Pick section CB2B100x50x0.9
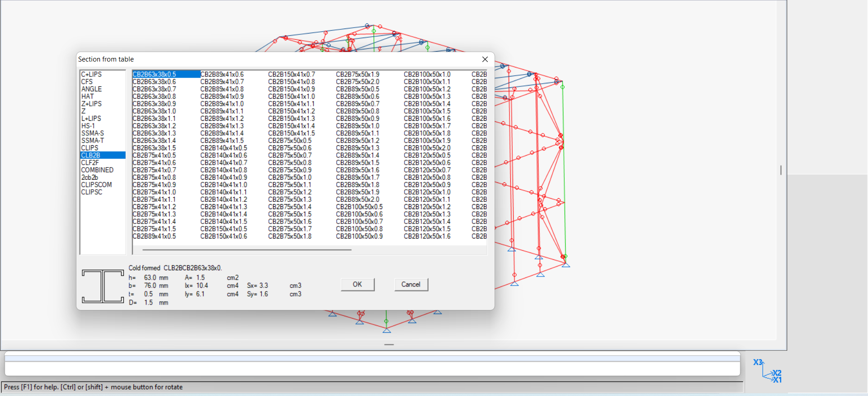Image resolution: width=868 pixels, height=396 pixels. click(x=359, y=236)
